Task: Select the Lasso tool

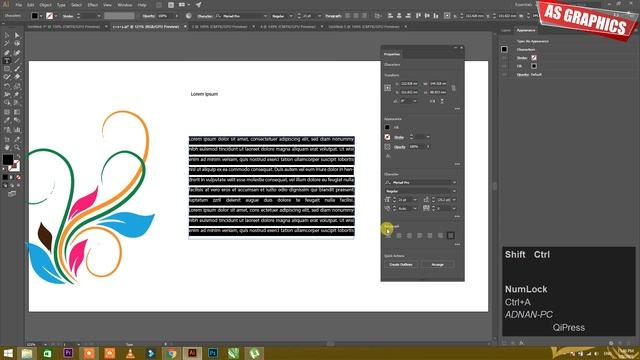Action: [17, 44]
